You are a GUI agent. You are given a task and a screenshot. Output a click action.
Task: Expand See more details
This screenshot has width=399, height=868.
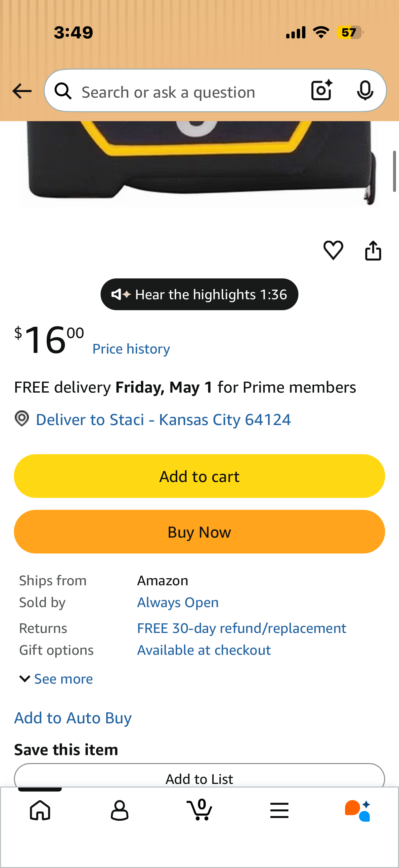(x=56, y=679)
